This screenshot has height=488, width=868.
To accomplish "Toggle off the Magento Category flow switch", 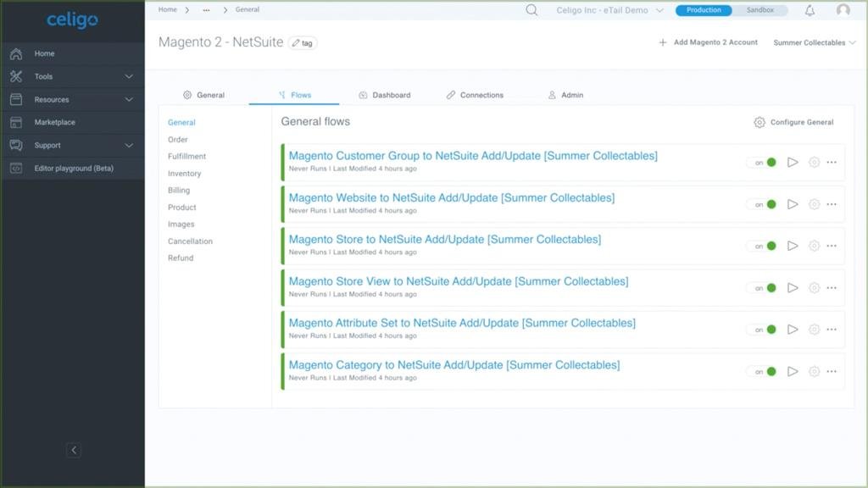I will pyautogui.click(x=764, y=371).
